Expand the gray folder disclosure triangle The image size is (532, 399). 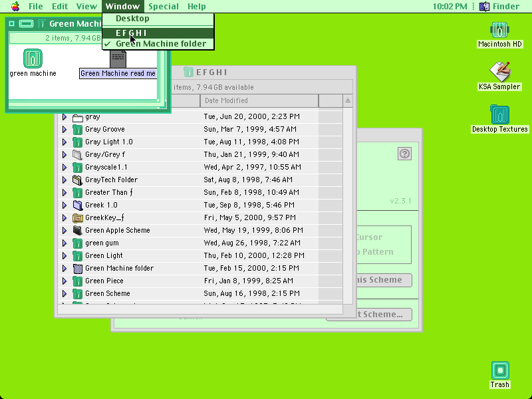[64, 117]
